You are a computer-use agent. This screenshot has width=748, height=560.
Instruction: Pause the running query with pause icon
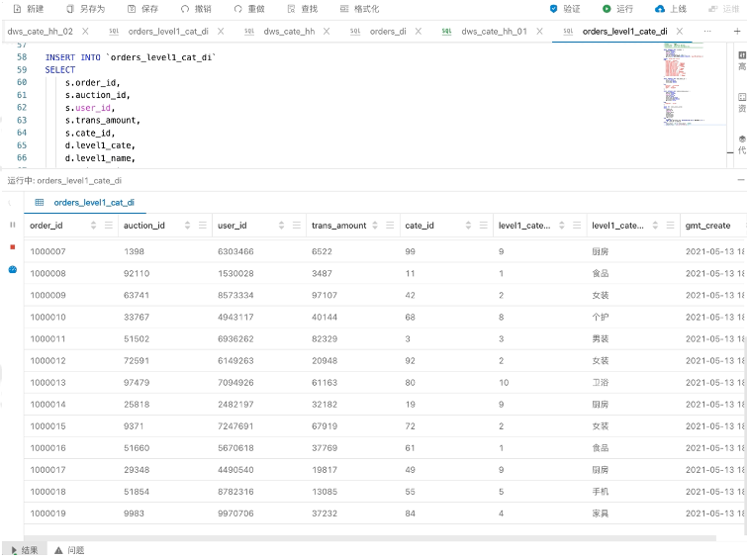13,225
